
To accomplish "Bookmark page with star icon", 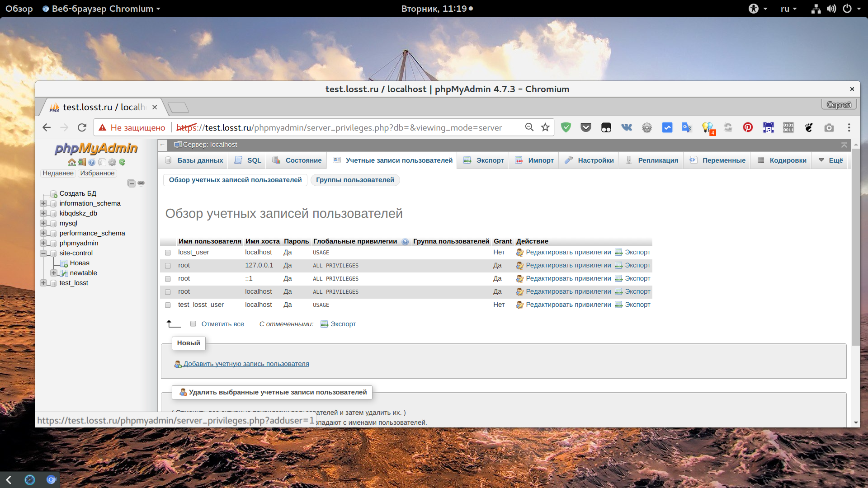I will pos(545,127).
